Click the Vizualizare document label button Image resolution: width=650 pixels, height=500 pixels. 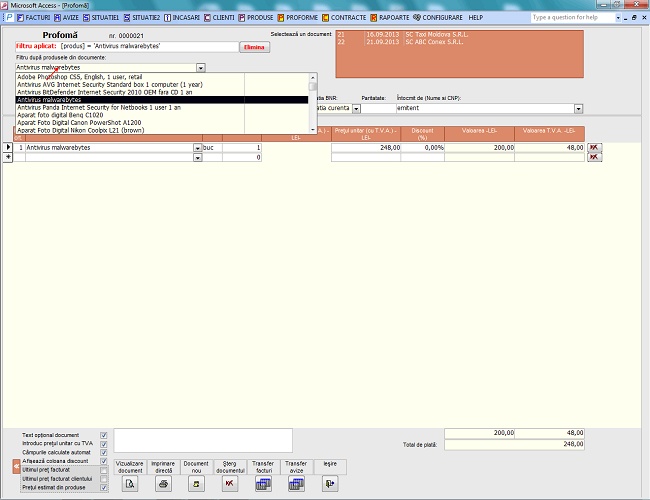click(x=130, y=467)
